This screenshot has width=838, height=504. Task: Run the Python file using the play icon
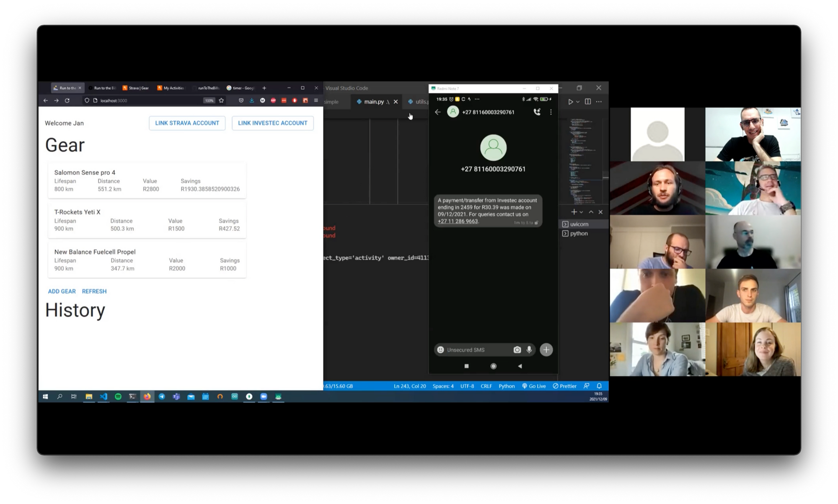[571, 102]
